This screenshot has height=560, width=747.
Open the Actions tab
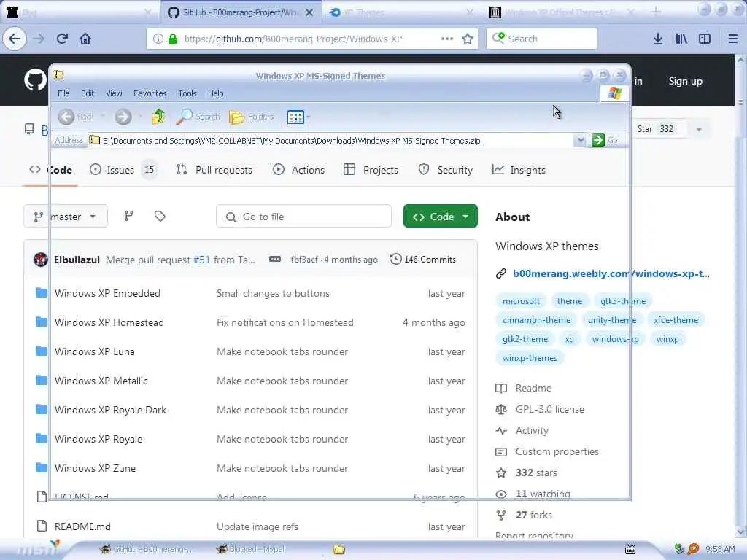click(x=298, y=170)
